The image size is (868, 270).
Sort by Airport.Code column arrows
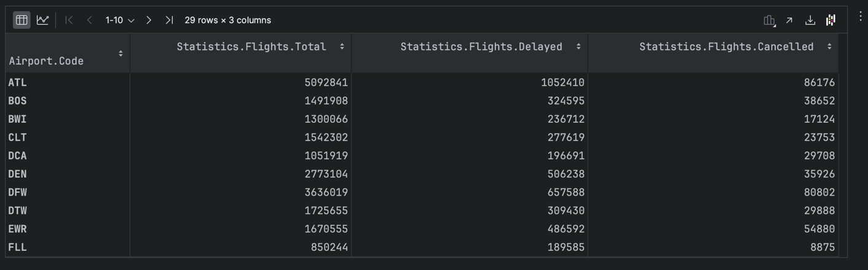[x=120, y=53]
